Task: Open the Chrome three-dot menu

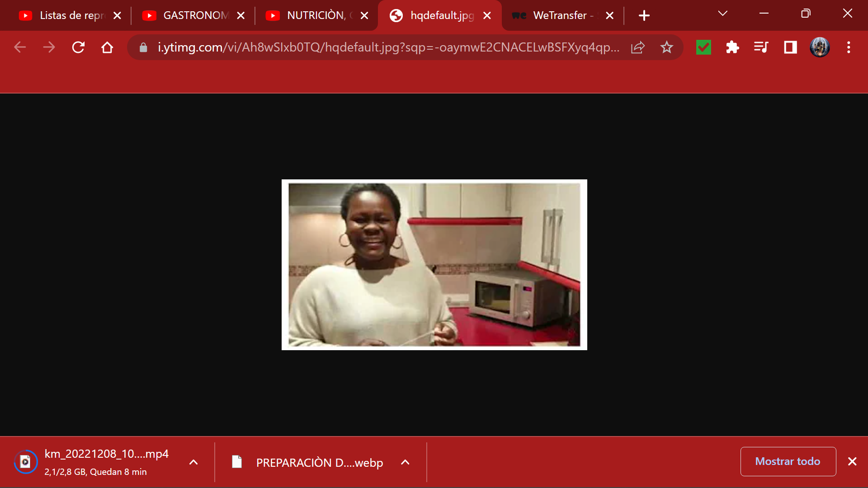Action: [x=849, y=47]
